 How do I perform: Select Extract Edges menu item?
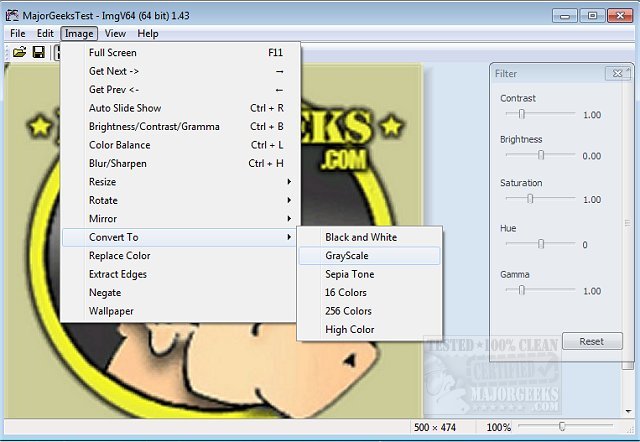[181, 274]
